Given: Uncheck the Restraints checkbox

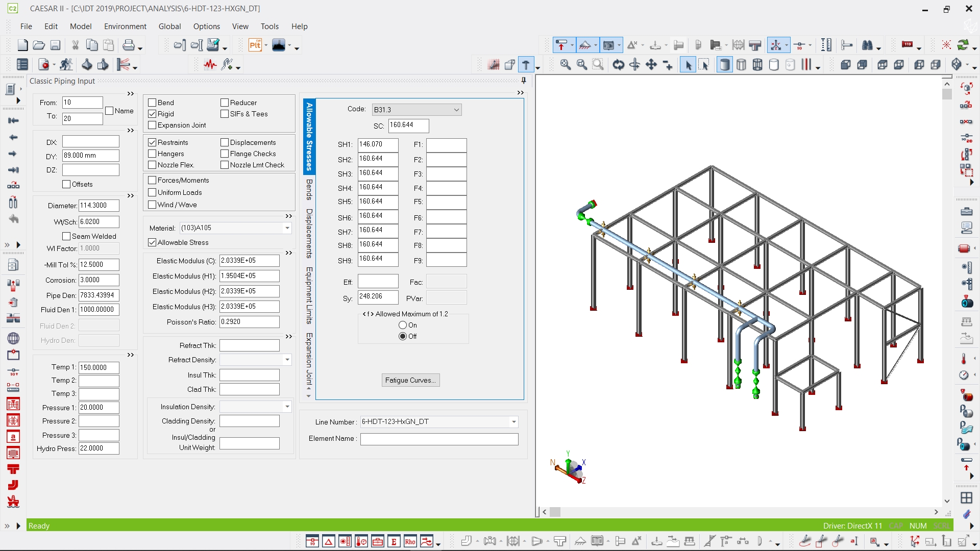Looking at the screenshot, I should pos(152,142).
